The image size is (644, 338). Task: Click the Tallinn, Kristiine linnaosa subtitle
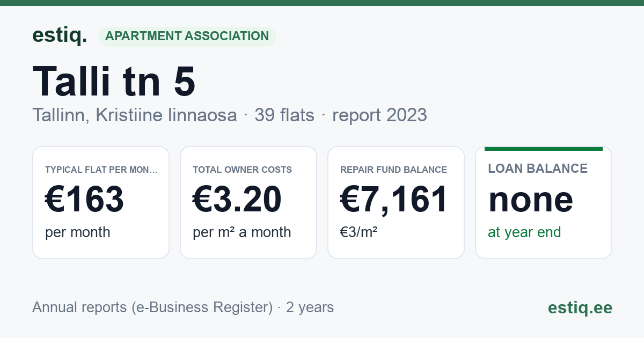pos(134,115)
